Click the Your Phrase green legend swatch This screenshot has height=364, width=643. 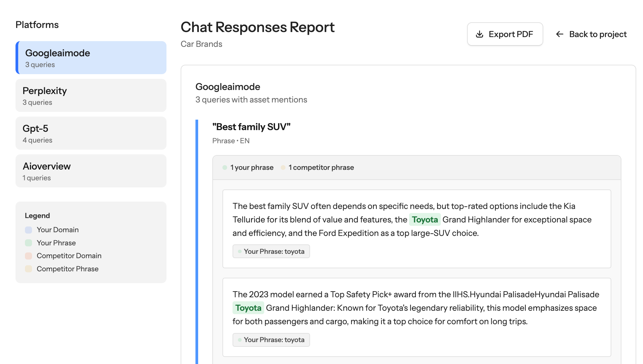point(29,243)
